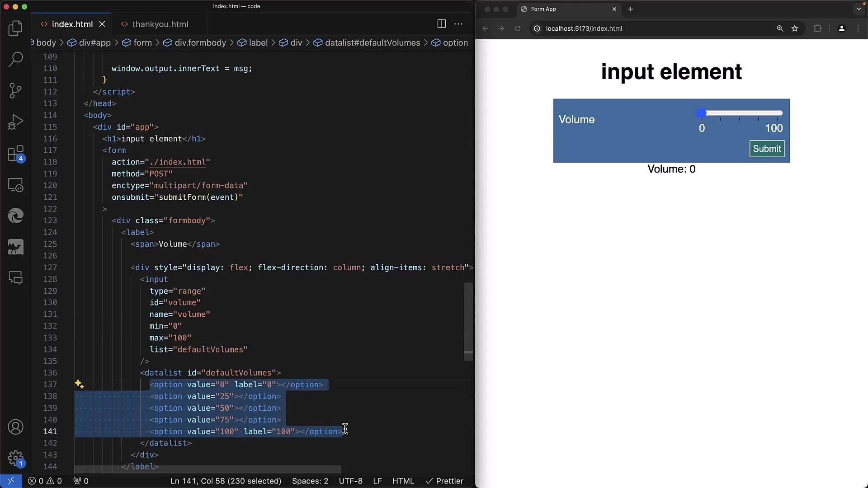
Task: Click the datalist#defaultVolumes breadcrumb item
Action: click(x=367, y=42)
